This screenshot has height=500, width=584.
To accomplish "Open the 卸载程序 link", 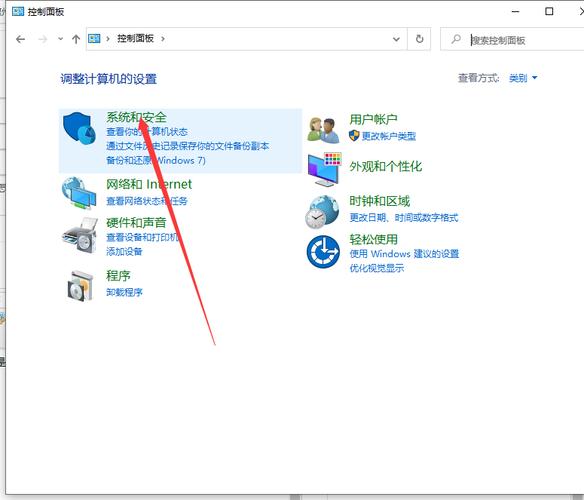I will 124,292.
